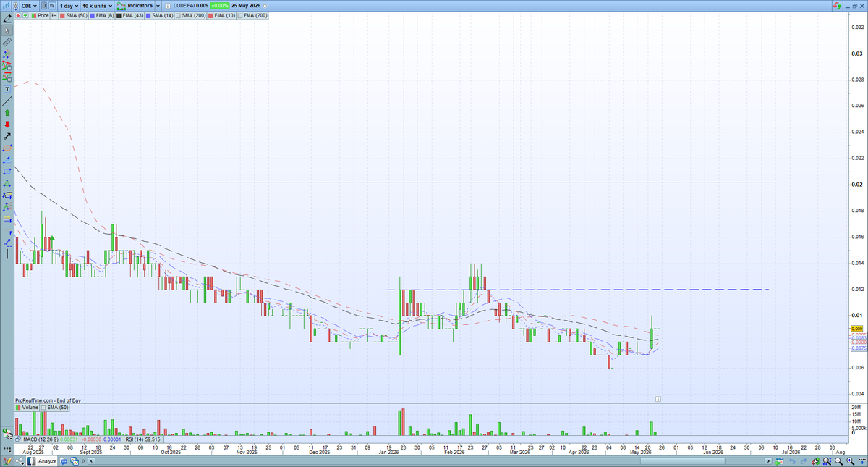Viewport: 868px width, 467px height.
Task: Toggle the SMA (50) price indicator
Action: (x=73, y=15)
